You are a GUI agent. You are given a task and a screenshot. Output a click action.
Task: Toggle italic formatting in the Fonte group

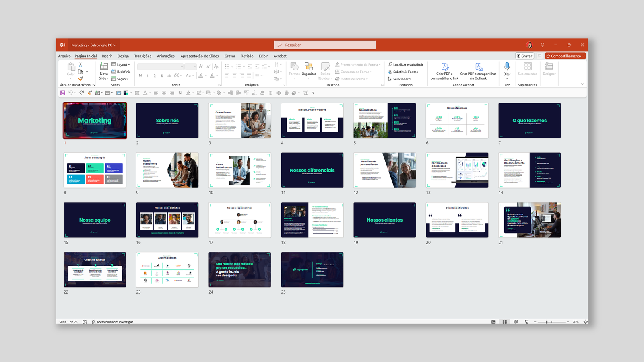click(148, 75)
